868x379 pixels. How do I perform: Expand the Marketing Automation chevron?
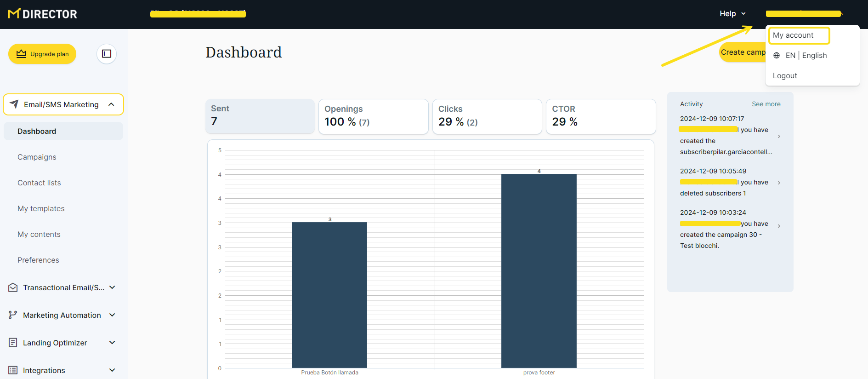(112, 315)
